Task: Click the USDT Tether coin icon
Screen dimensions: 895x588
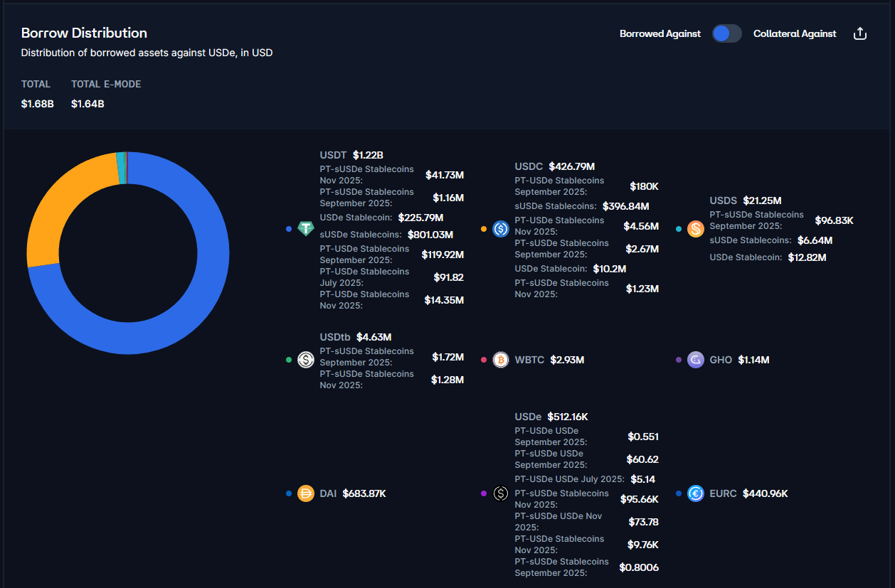Action: coord(306,229)
